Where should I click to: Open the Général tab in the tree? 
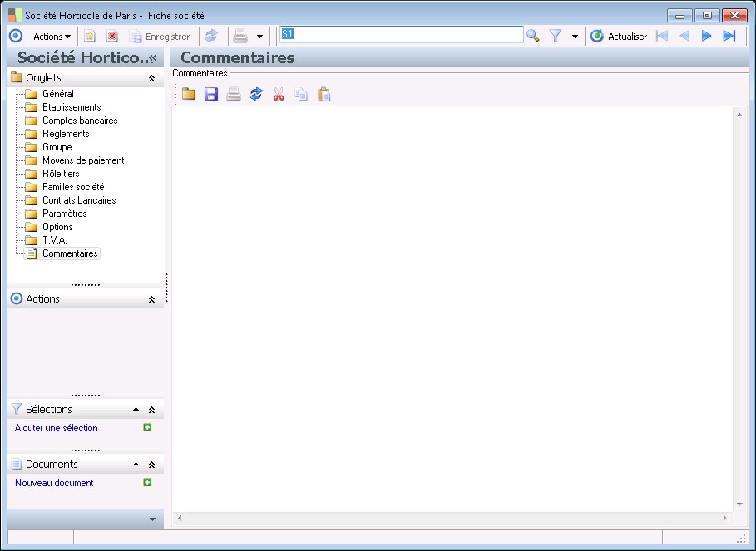(x=58, y=94)
